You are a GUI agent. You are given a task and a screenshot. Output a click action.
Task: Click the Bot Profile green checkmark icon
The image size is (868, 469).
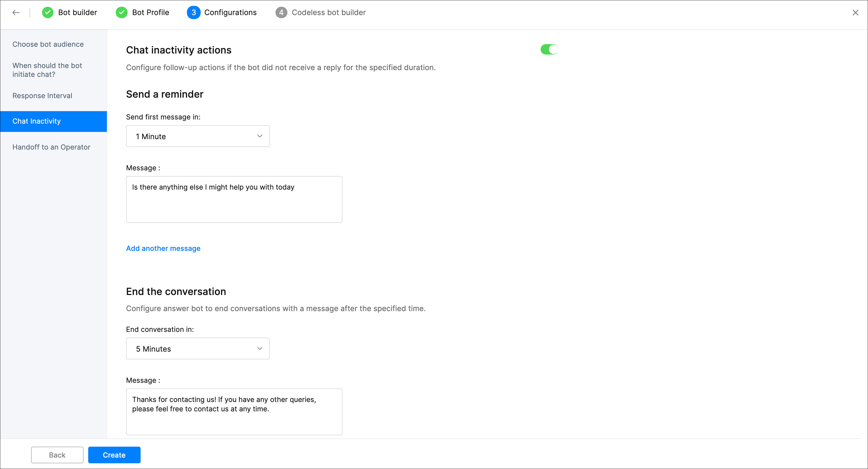(x=121, y=12)
